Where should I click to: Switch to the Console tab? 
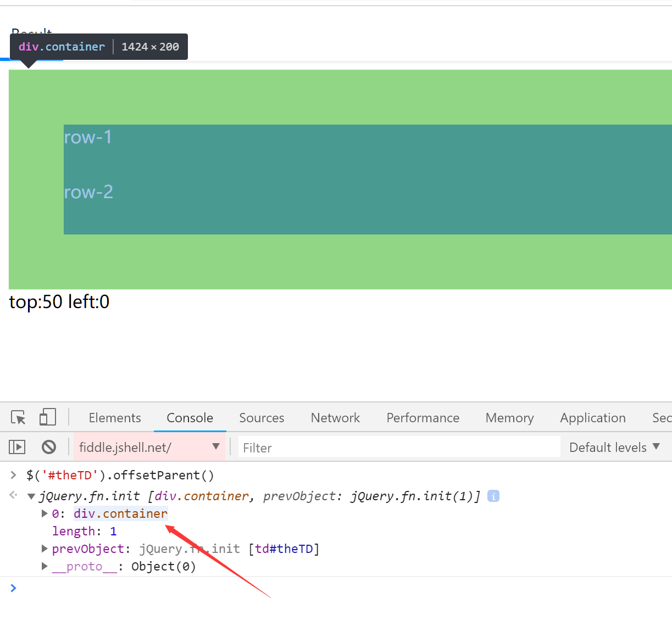pyautogui.click(x=190, y=418)
